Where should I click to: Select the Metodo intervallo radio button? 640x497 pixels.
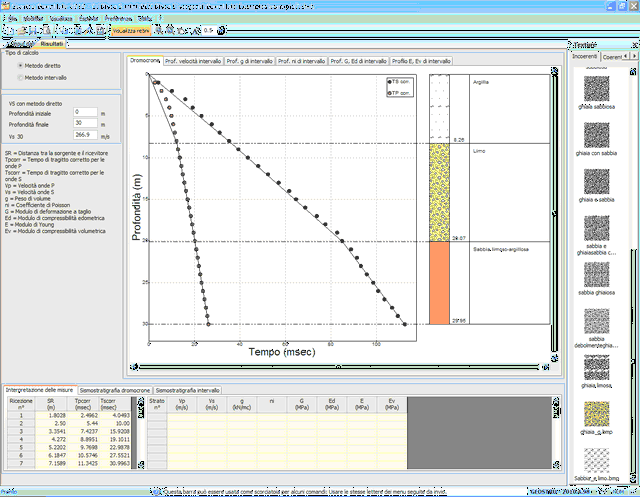(20, 78)
